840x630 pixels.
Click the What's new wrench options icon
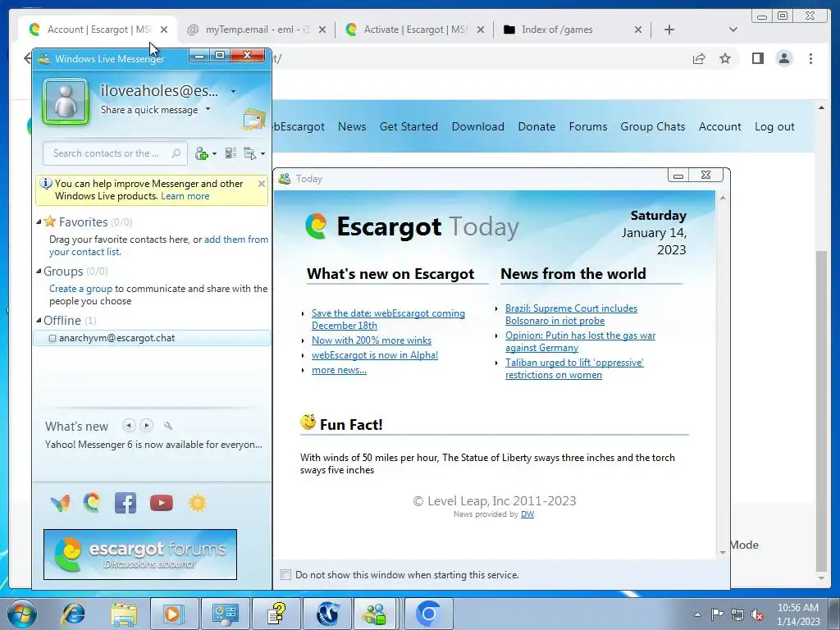pos(168,426)
